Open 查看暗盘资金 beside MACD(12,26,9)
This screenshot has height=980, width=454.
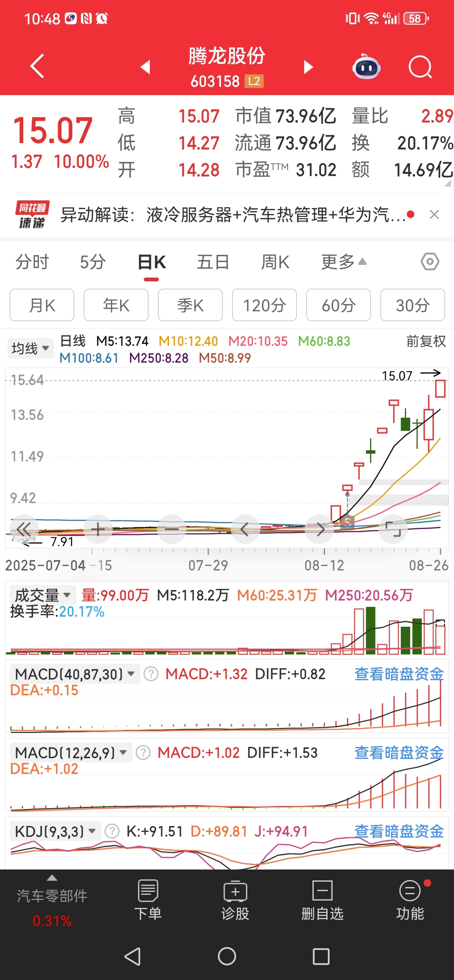[x=399, y=753]
